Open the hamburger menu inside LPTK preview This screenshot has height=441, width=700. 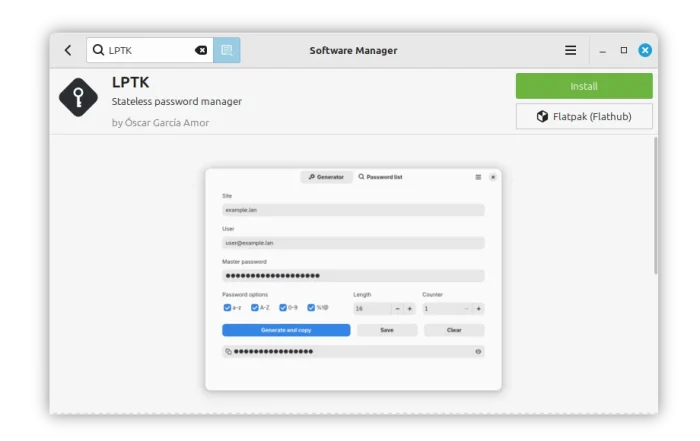[478, 177]
